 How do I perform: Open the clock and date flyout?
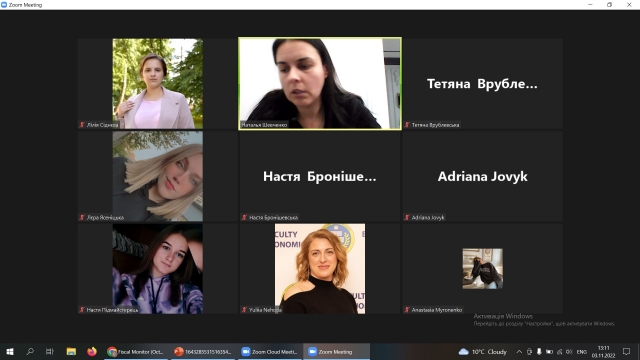click(x=603, y=351)
